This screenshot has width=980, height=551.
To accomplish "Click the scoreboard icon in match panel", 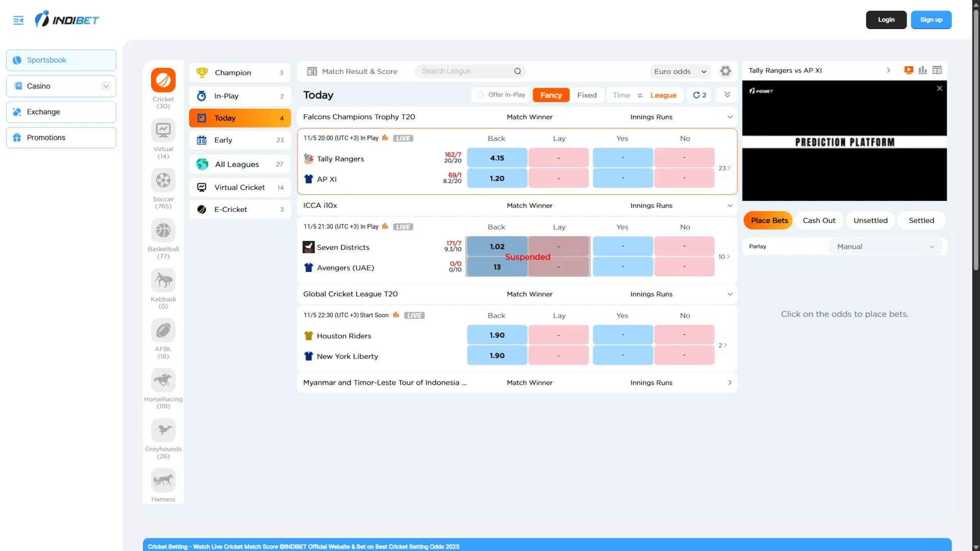I will (937, 70).
